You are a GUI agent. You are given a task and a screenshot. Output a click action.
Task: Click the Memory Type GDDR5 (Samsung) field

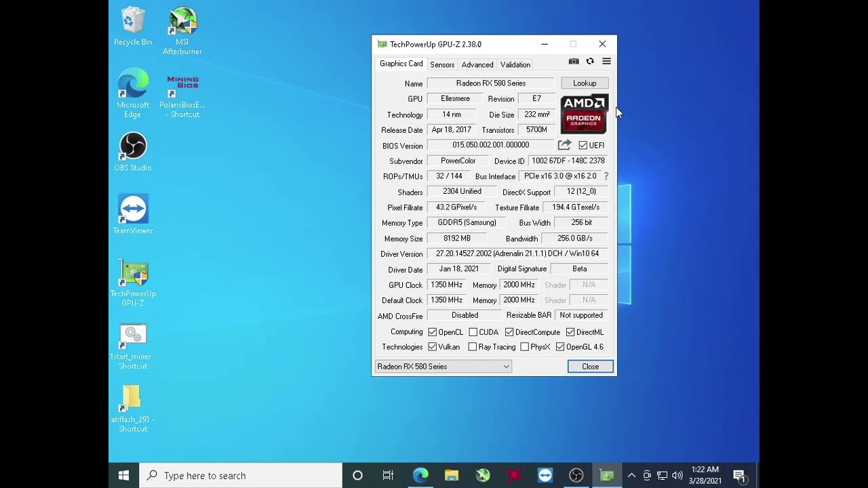coord(467,222)
